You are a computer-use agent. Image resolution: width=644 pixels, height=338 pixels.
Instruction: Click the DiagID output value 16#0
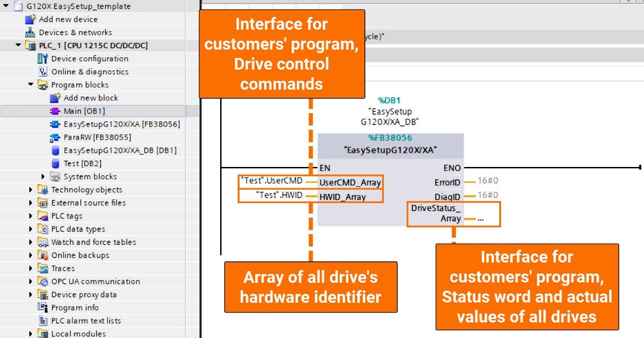488,195
